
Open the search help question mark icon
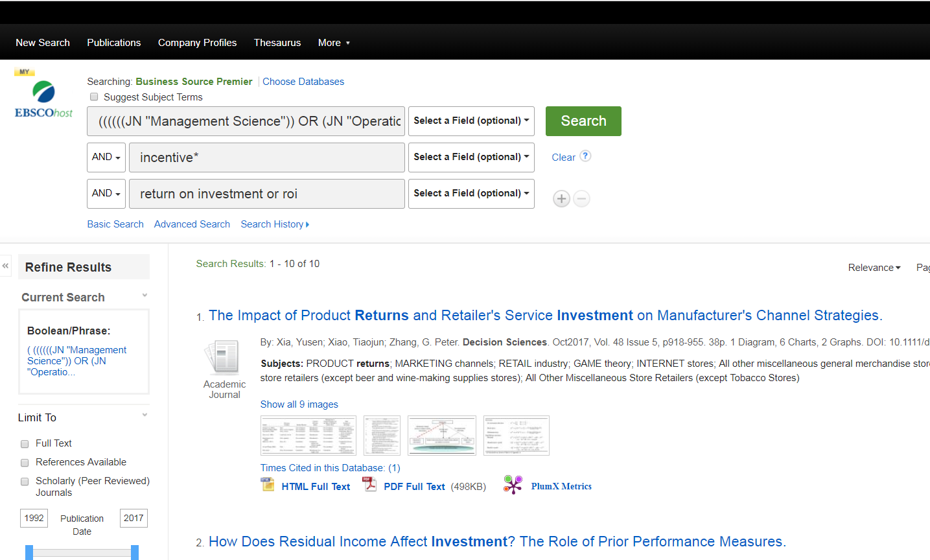click(585, 156)
